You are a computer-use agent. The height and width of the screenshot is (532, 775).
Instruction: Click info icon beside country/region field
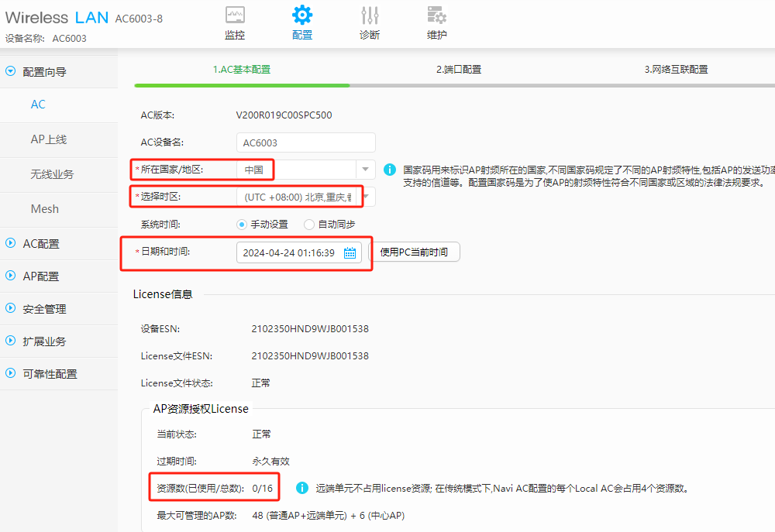(390, 170)
